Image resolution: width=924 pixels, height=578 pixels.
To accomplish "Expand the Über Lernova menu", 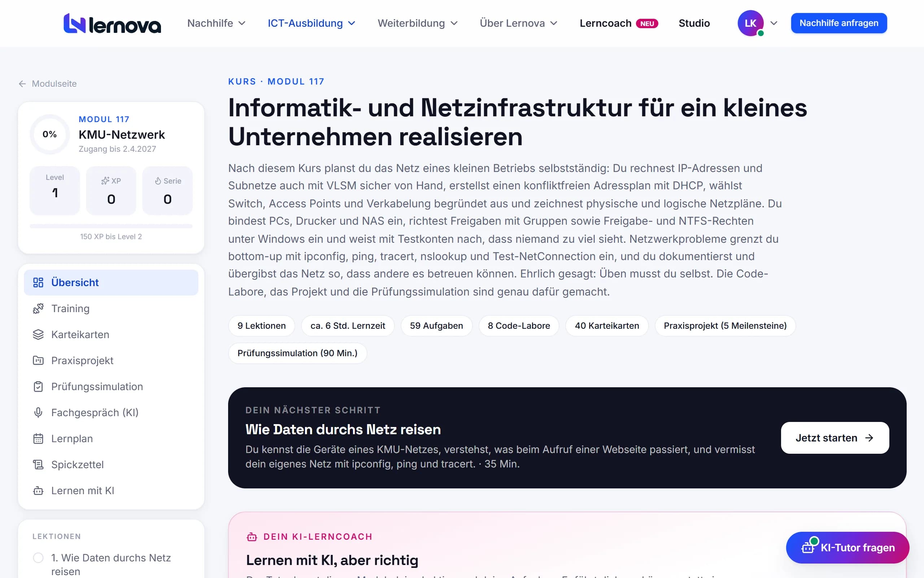I will coord(518,23).
